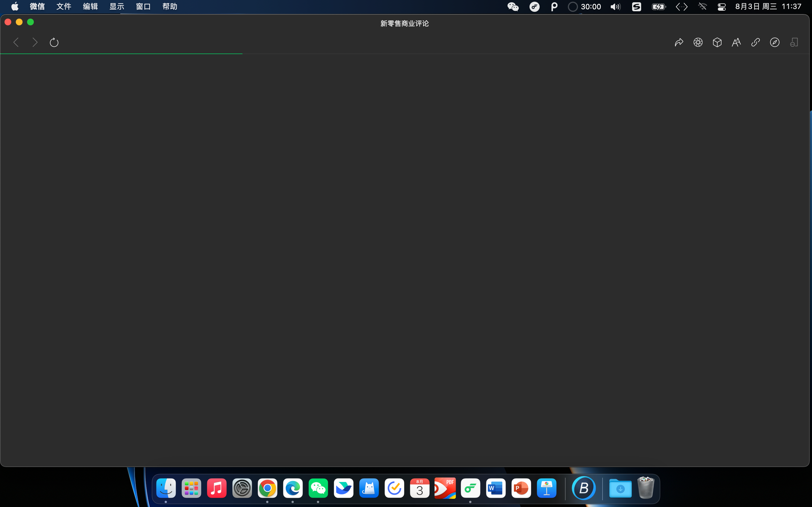Open WeChat from the Dock

pos(318,488)
